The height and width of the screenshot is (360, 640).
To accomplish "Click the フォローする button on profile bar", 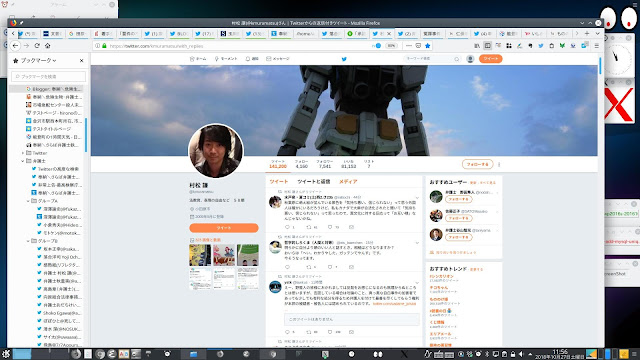I will (x=478, y=164).
